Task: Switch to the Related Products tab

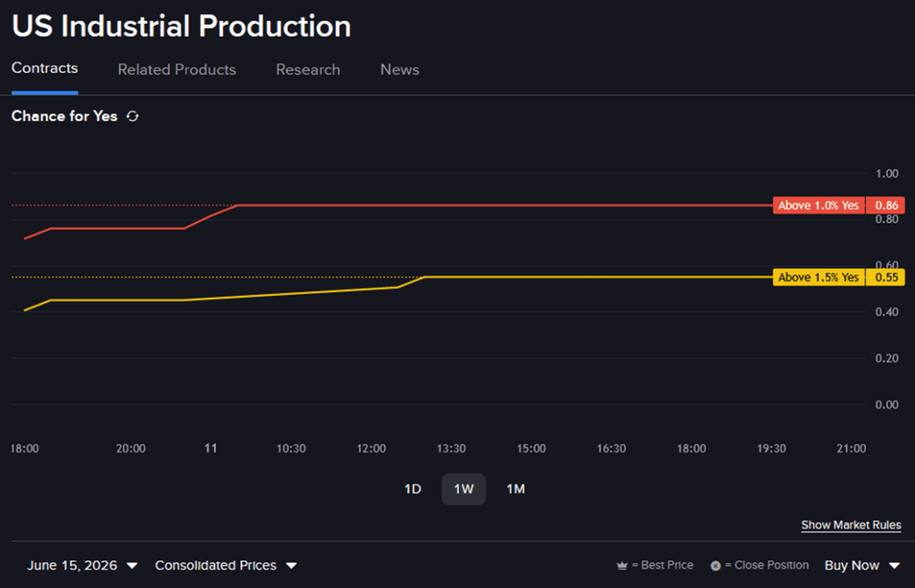Action: 177,69
